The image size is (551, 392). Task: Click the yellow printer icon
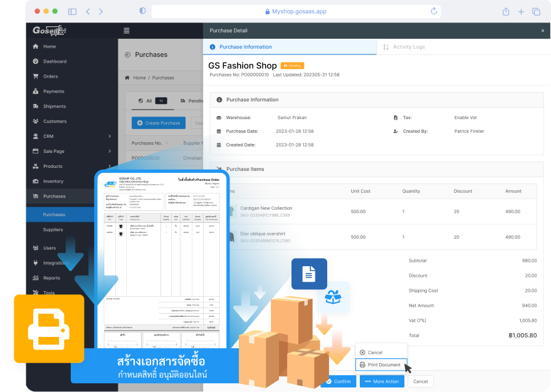pyautogui.click(x=49, y=329)
